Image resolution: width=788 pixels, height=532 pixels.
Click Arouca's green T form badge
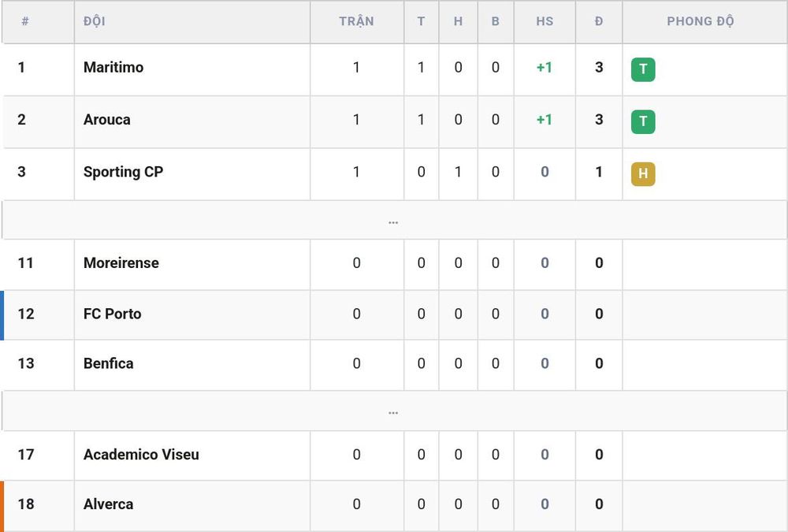tap(643, 121)
